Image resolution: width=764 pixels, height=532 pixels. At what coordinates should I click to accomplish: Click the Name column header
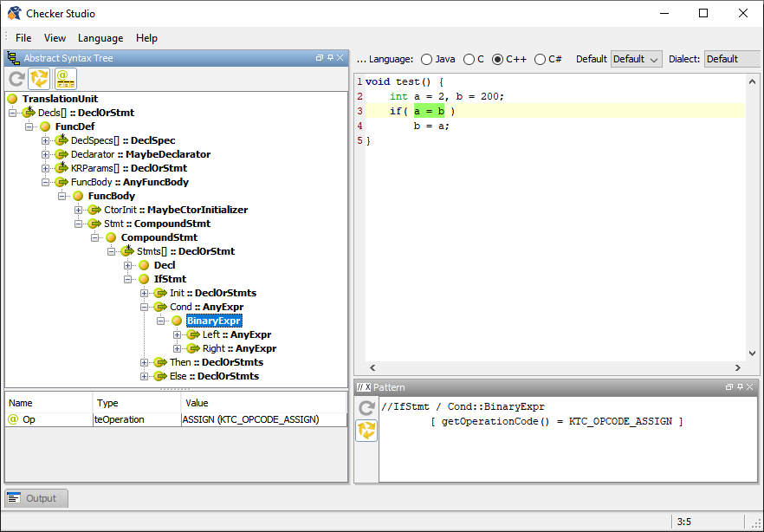tap(49, 403)
